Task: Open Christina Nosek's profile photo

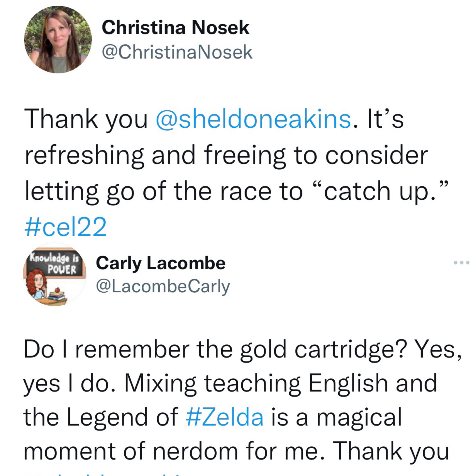Action: coord(58,39)
